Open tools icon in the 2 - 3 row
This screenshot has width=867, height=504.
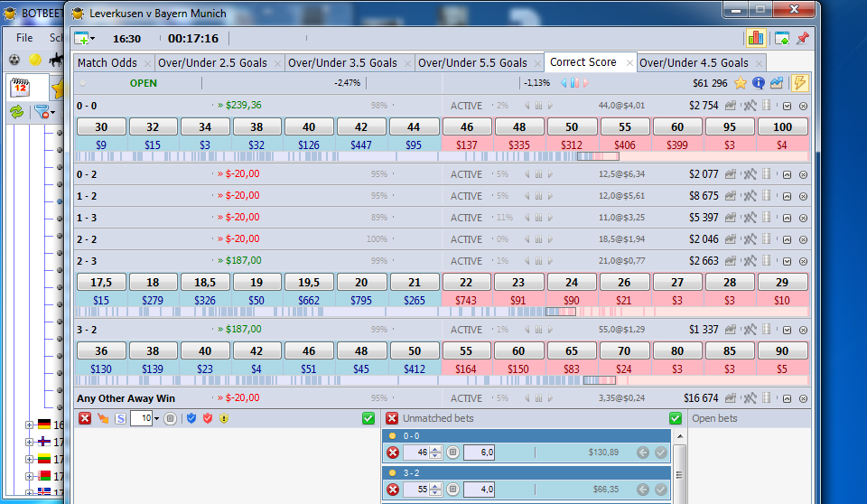click(x=750, y=260)
